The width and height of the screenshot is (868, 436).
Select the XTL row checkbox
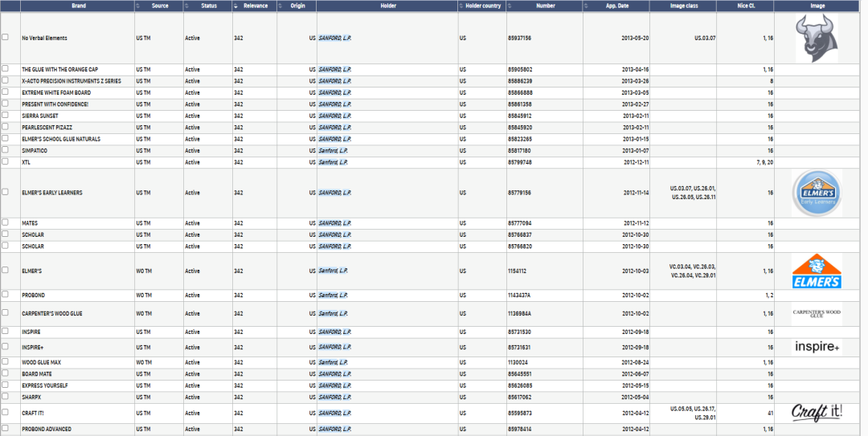click(5, 161)
